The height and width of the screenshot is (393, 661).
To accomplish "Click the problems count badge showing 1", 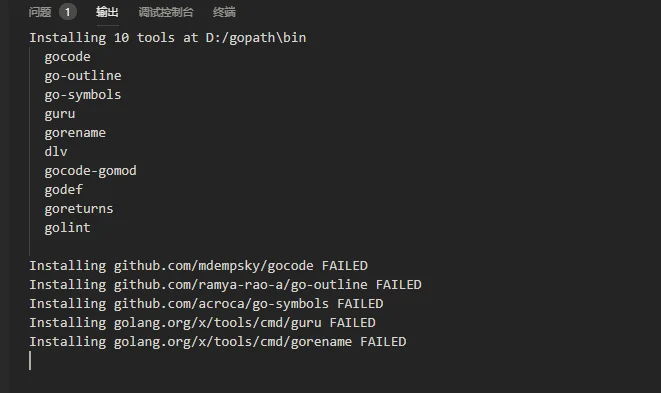I will [x=67, y=12].
